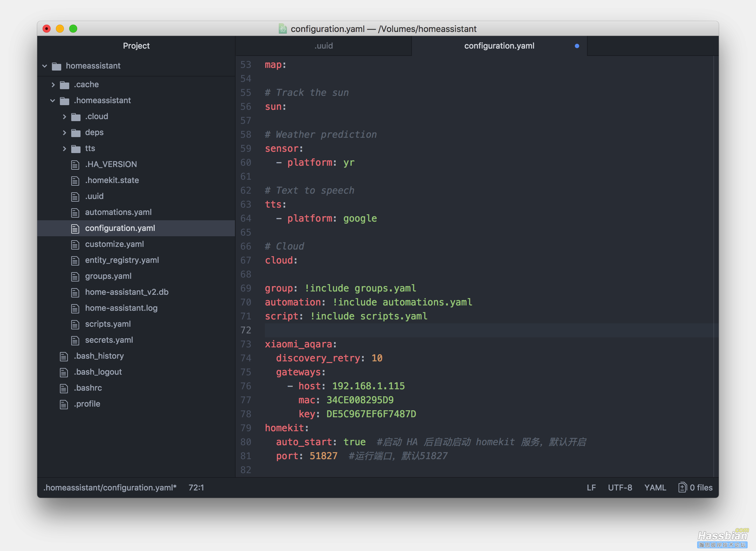Click the key value DE5C967EF6F7487D

(371, 414)
